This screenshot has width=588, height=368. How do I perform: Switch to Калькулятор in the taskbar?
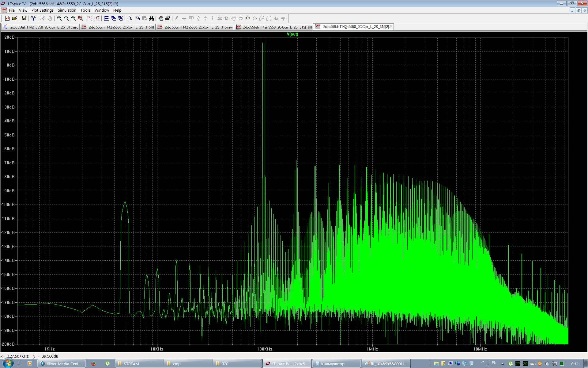pos(337,364)
